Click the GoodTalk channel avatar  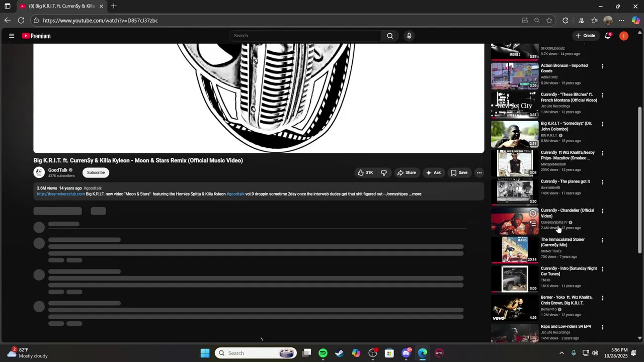[x=39, y=172]
